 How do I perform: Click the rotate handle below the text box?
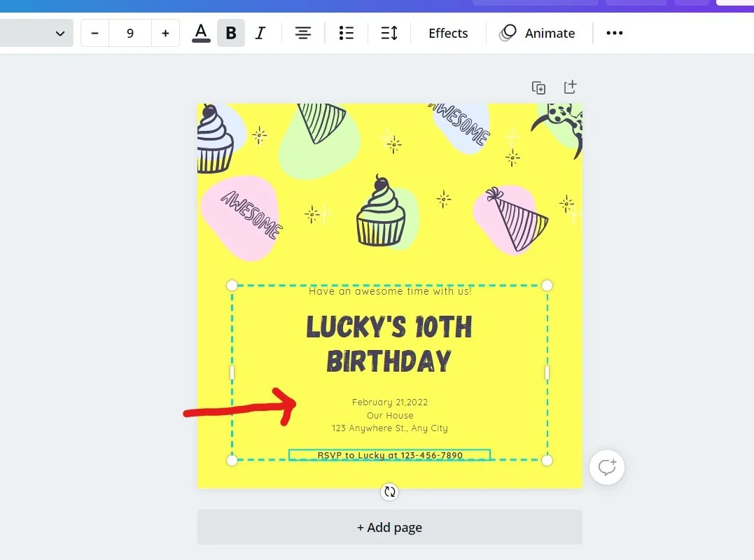point(389,491)
